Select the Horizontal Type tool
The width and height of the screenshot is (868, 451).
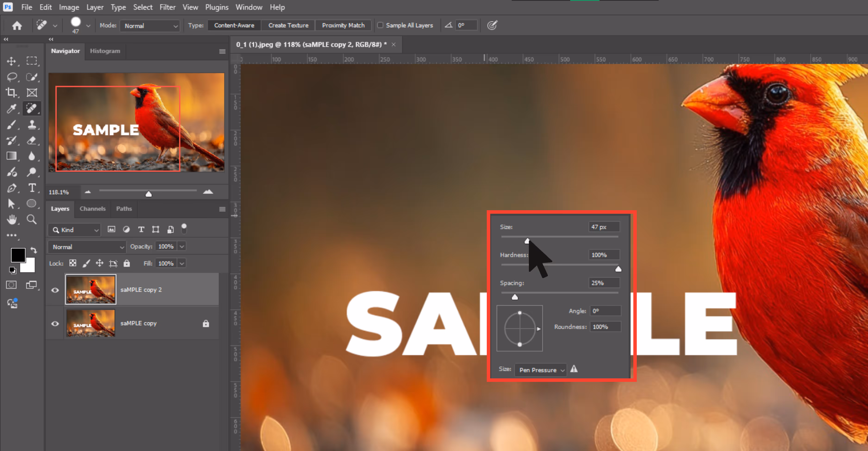click(x=32, y=188)
